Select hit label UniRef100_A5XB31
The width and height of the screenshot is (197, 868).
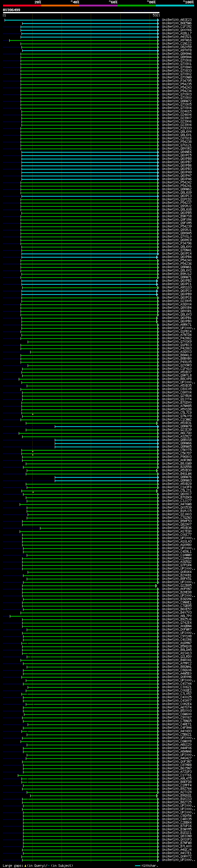(x=177, y=423)
